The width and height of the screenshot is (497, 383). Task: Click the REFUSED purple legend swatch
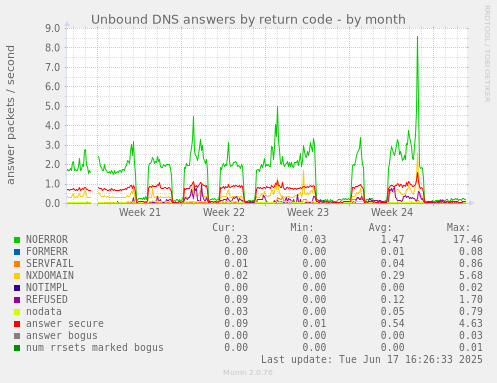pyautogui.click(x=17, y=300)
